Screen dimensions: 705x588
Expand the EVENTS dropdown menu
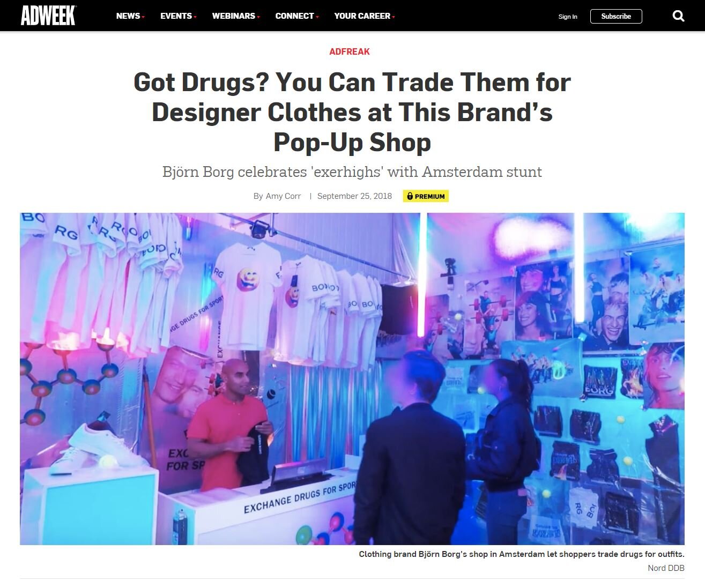click(179, 16)
